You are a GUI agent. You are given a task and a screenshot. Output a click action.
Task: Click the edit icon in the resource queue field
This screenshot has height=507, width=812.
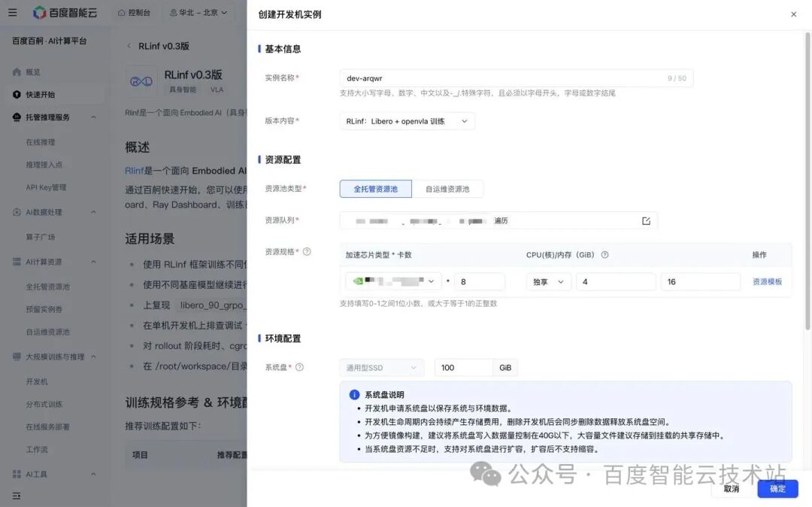point(646,221)
